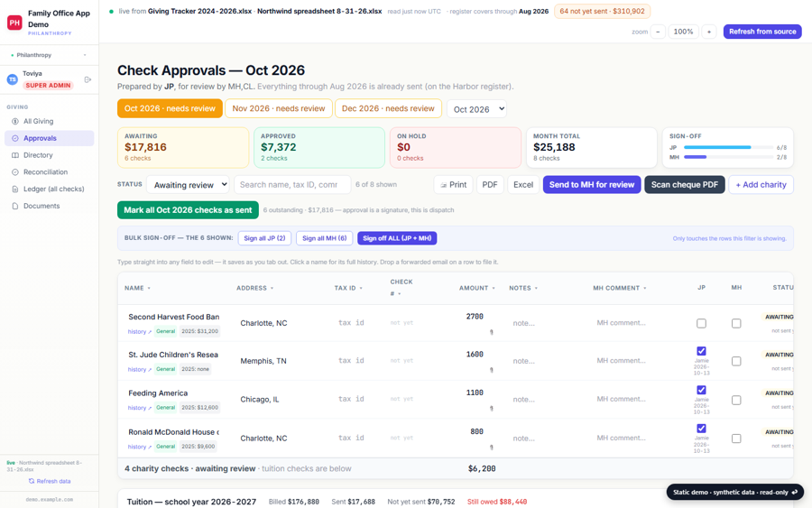The height and width of the screenshot is (508, 812).
Task: Switch to Dec 2026 needs review tab
Action: pyautogui.click(x=388, y=108)
